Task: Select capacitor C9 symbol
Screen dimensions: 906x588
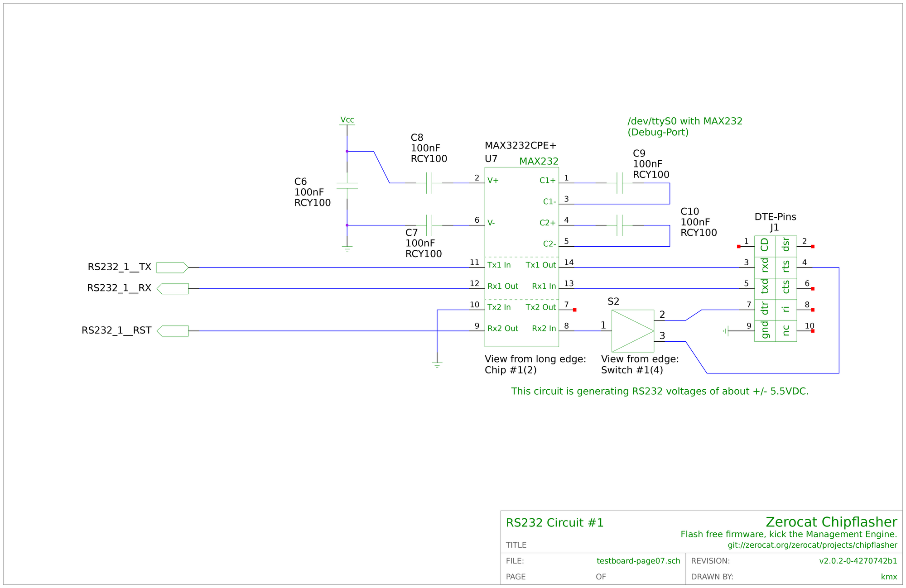Action: pyautogui.click(x=619, y=183)
